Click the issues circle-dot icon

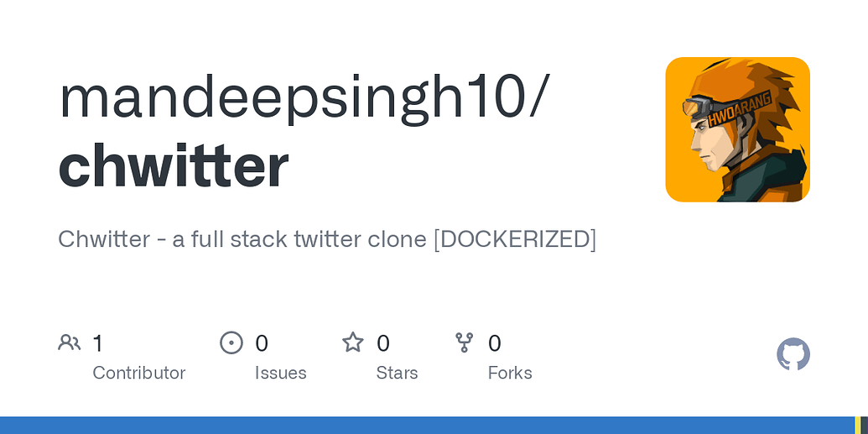pos(231,342)
